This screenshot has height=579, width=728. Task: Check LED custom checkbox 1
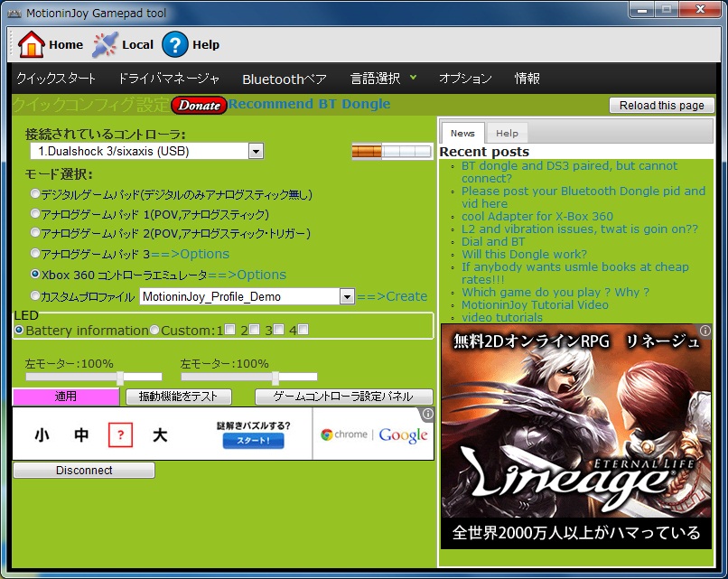[229, 329]
